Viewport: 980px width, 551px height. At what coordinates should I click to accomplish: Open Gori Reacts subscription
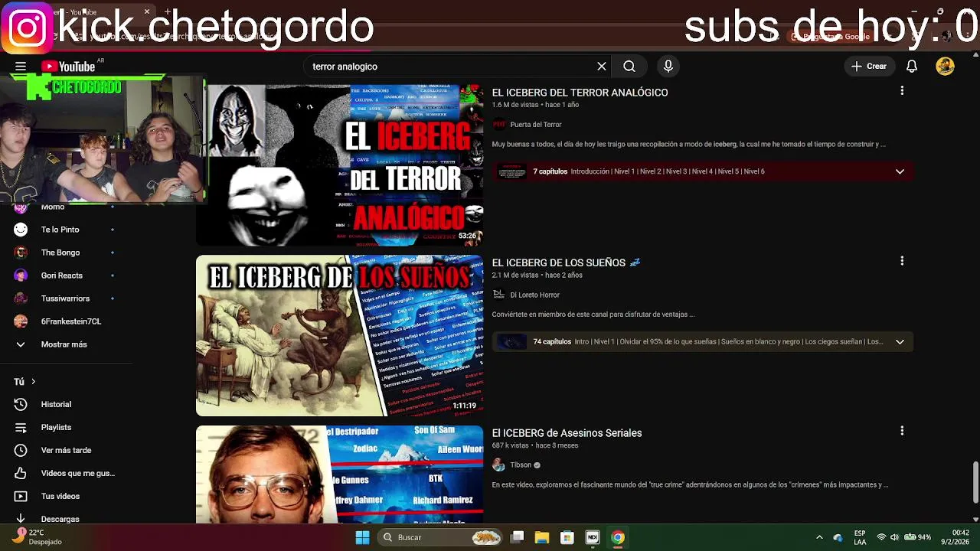(61, 275)
